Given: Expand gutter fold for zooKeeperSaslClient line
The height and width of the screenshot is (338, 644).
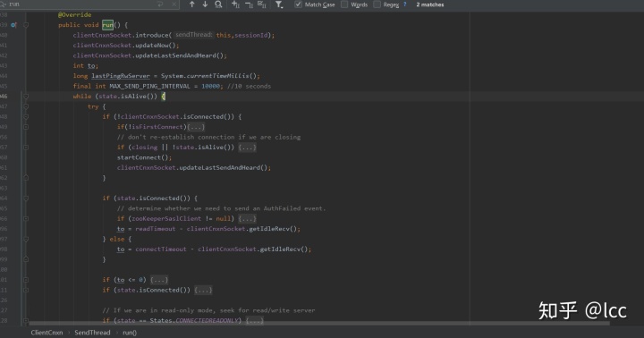Looking at the screenshot, I should pyautogui.click(x=26, y=219).
